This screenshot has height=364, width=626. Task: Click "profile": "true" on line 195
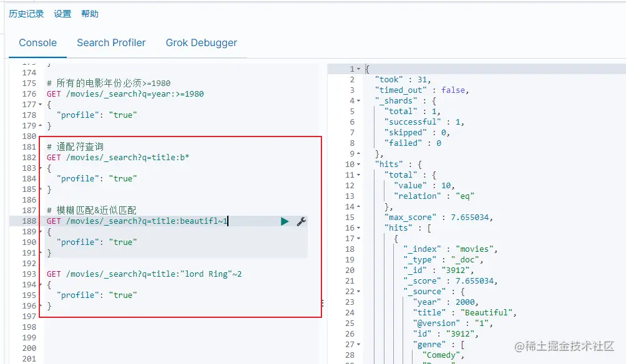(97, 295)
